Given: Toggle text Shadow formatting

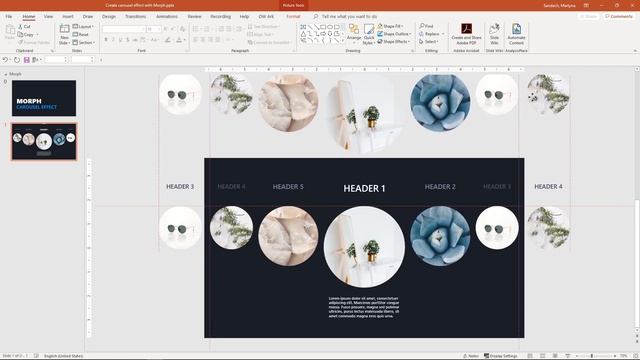Looking at the screenshot, I should tap(128, 40).
